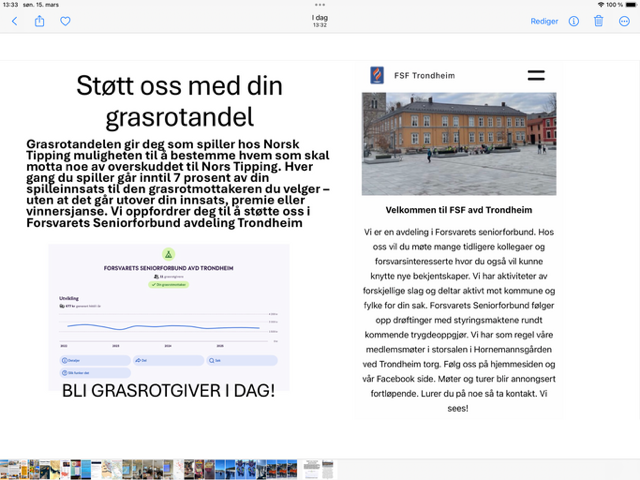Click the FSF Trondheim logo emblem
This screenshot has width=640, height=480.
pos(377,75)
